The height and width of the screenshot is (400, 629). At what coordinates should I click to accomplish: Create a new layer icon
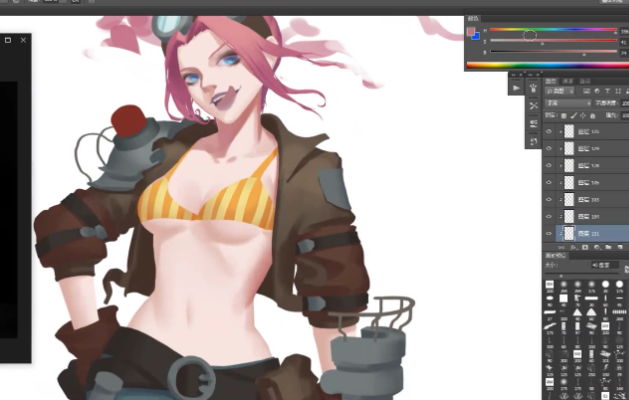coord(620,247)
